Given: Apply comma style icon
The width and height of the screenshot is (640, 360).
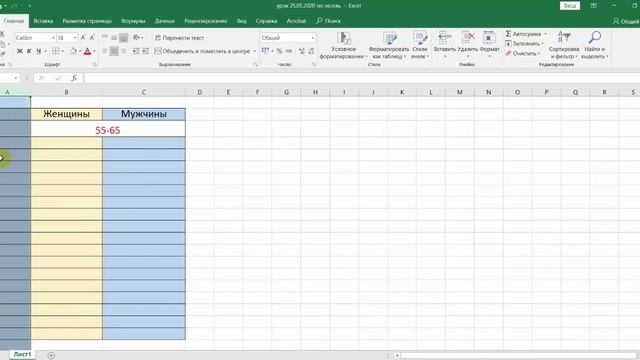Looking at the screenshot, I should [289, 51].
